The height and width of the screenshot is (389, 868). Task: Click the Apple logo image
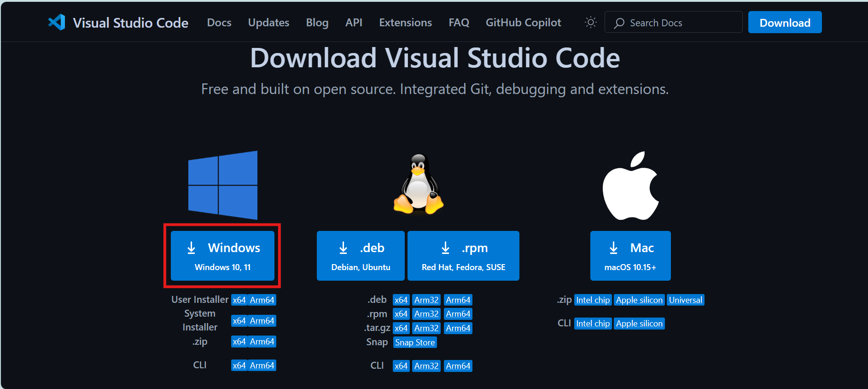click(631, 186)
